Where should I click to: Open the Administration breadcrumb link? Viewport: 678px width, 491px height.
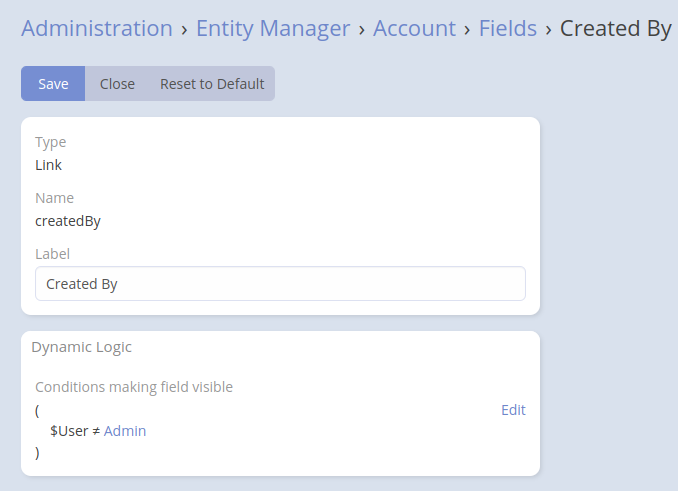pyautogui.click(x=96, y=28)
